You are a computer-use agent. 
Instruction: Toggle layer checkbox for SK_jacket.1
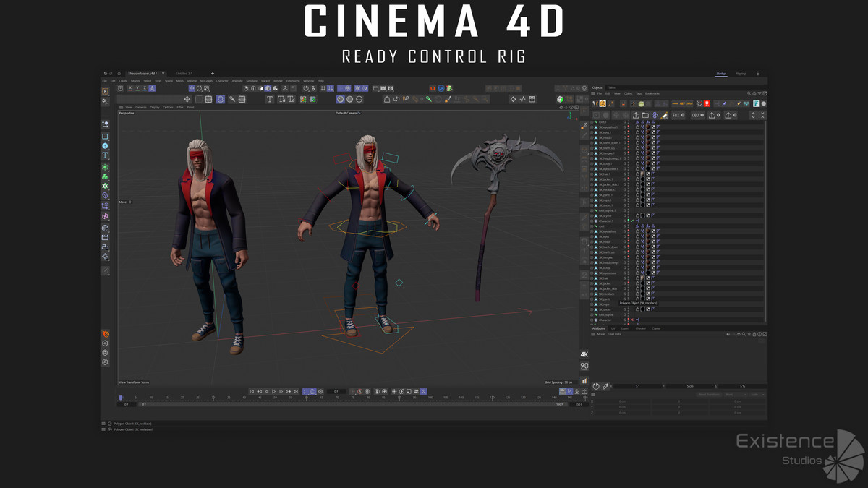pyautogui.click(x=625, y=179)
